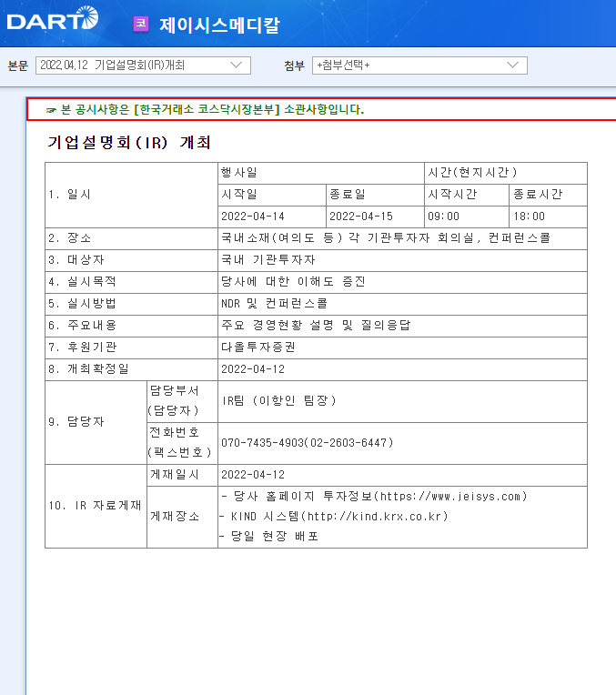
Task: Click the 시간(현지시간) header cell
Action: click(x=506, y=173)
